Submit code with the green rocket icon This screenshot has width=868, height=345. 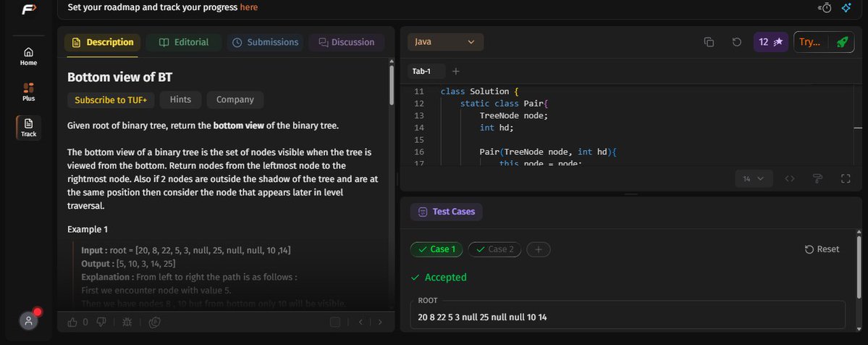click(x=842, y=42)
